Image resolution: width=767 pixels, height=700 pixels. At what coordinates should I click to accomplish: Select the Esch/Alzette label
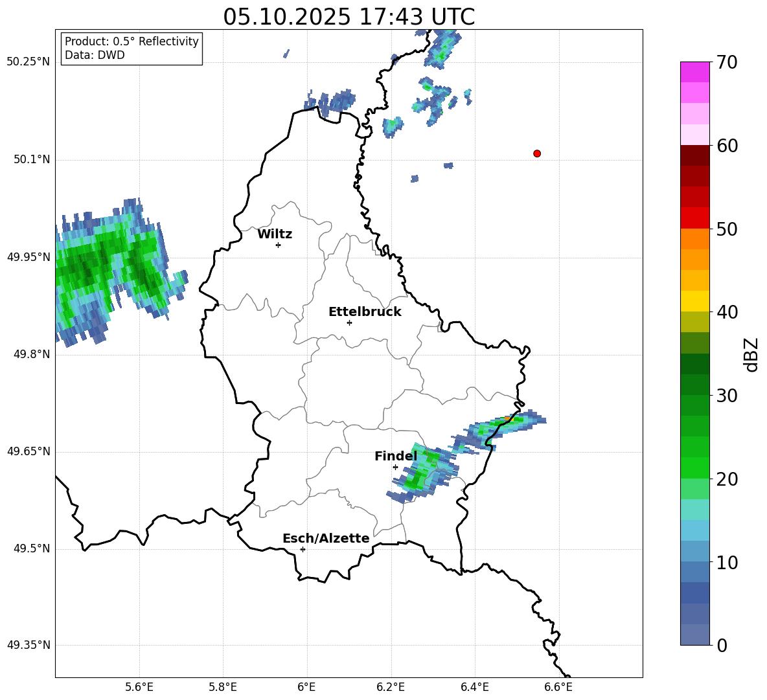point(326,538)
